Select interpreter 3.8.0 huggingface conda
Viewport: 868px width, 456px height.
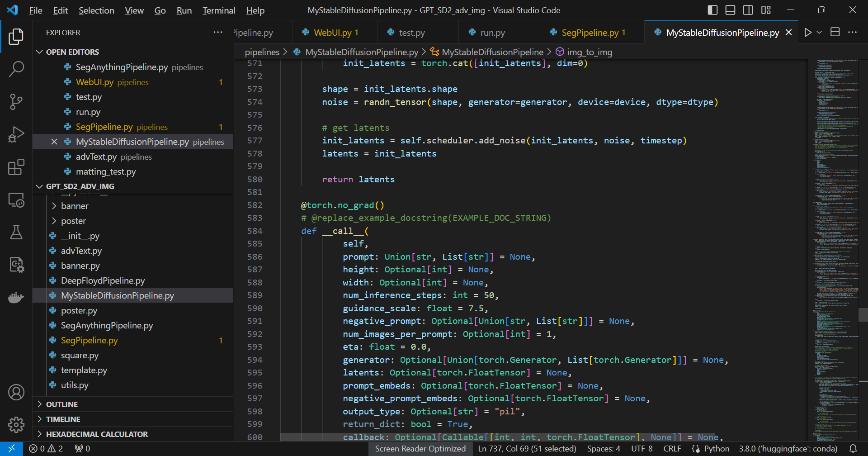point(788,449)
